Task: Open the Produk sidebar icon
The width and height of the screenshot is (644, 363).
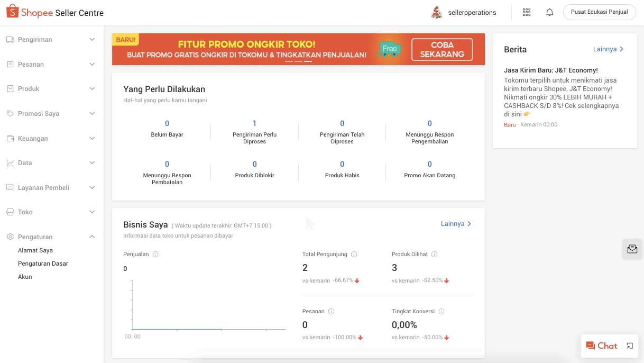Action: [12, 88]
